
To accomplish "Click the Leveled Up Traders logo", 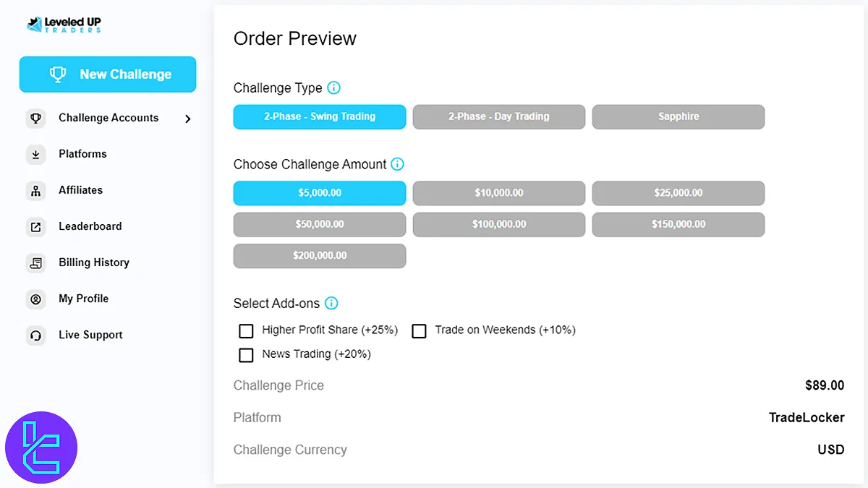I will (x=64, y=25).
